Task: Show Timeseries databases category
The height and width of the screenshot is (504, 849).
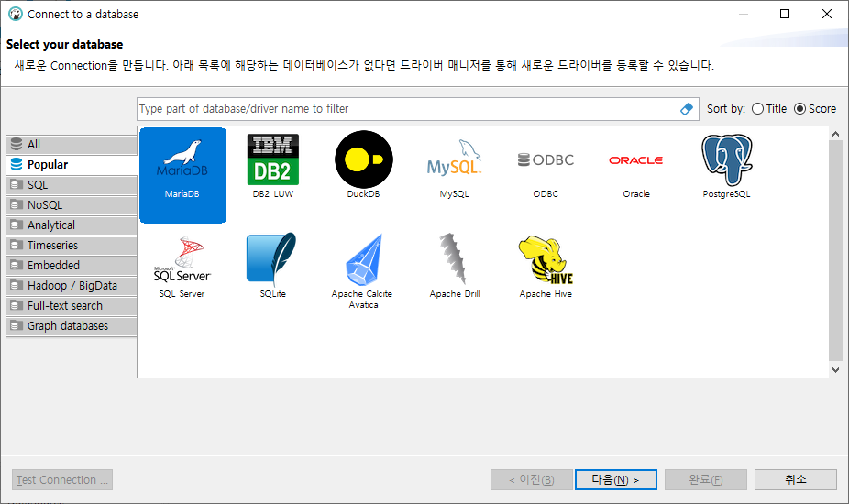Action: tap(71, 246)
